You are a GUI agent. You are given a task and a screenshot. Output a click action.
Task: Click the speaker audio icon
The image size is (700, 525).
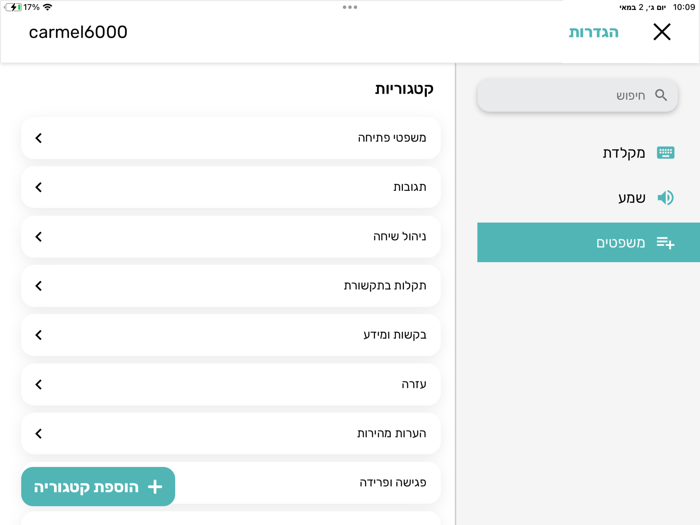tap(665, 198)
